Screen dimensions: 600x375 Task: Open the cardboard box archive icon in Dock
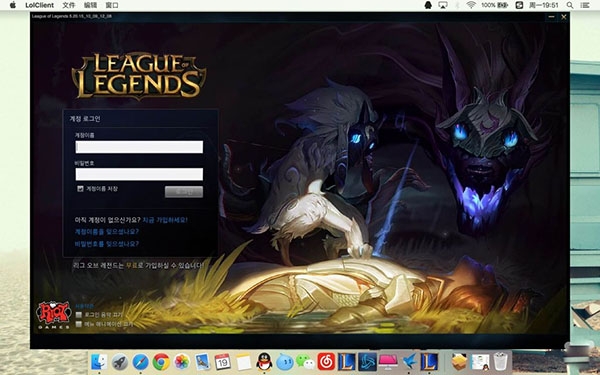[x=459, y=362]
